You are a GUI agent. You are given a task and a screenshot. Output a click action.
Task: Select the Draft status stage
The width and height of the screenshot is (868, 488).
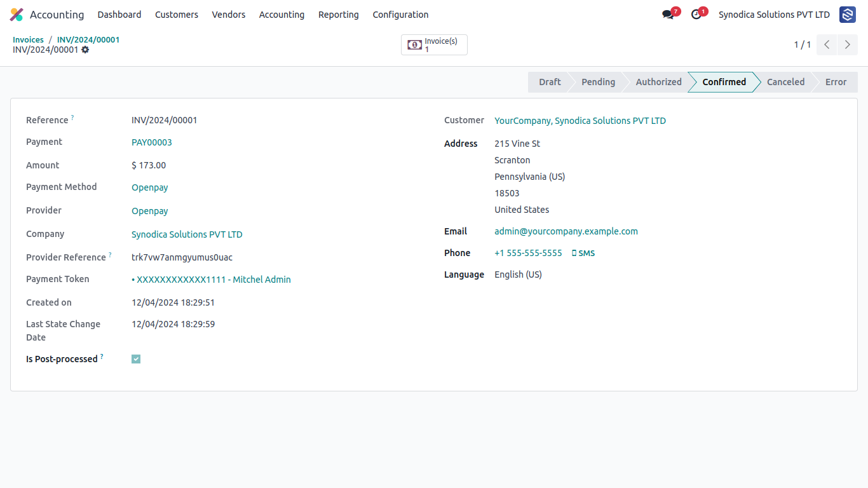(550, 82)
